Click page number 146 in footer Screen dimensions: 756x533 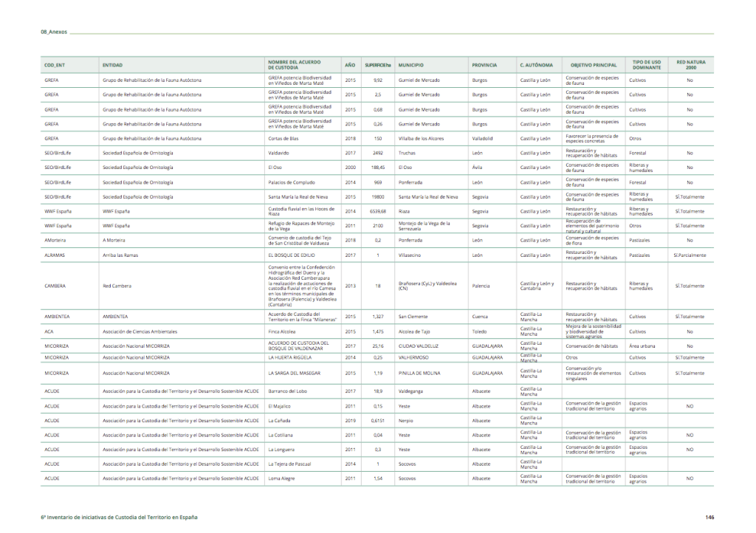pyautogui.click(x=709, y=517)
